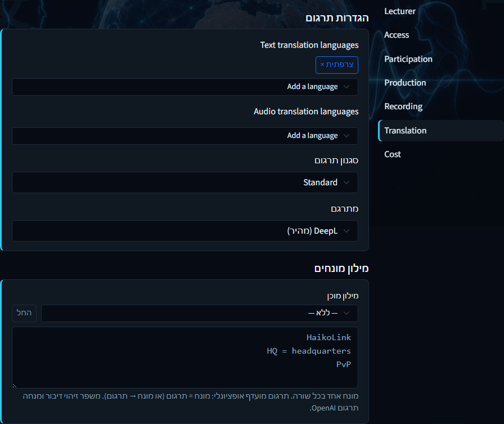The image size is (504, 424).
Task: Click chevron arrow of DeepL dropdown
Action: [x=346, y=231]
